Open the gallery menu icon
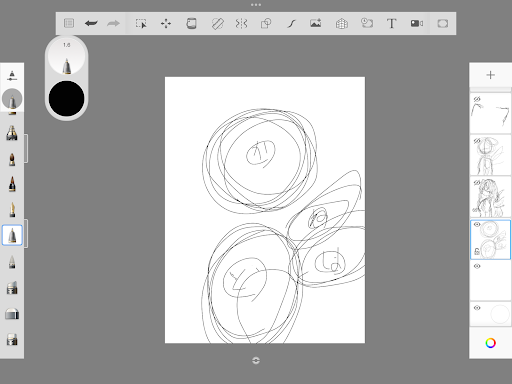The height and width of the screenshot is (384, 512). tap(69, 23)
